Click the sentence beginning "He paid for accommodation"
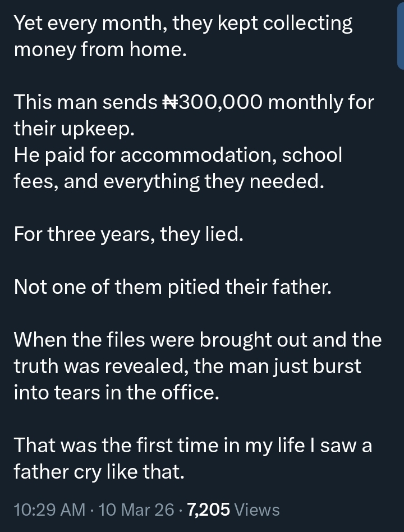This screenshot has height=532, width=404. [177, 155]
